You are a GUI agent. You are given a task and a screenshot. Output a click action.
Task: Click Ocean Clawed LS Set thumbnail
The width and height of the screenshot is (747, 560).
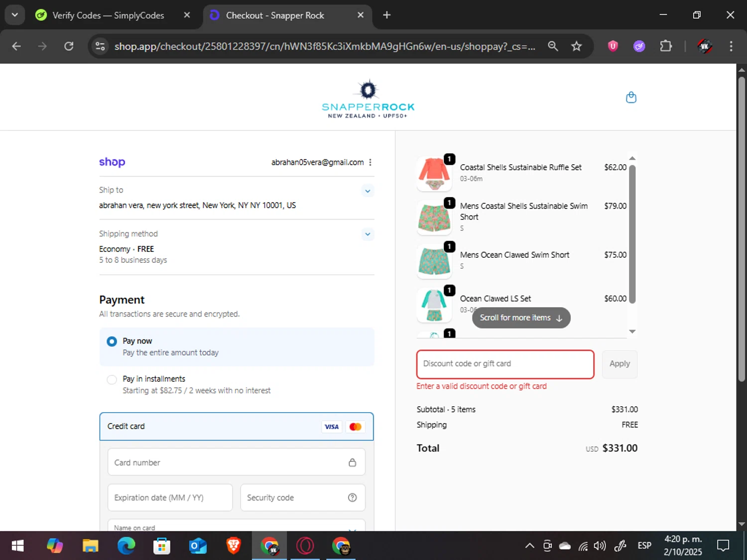click(434, 305)
